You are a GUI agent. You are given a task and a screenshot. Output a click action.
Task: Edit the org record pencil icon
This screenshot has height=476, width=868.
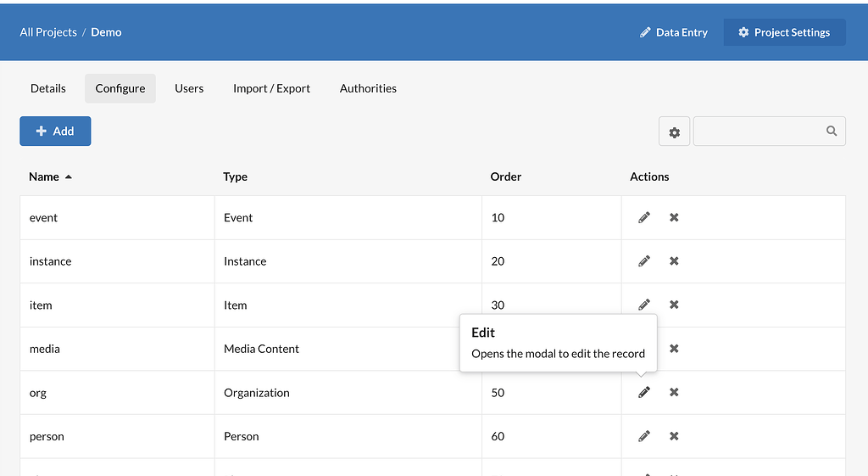644,392
